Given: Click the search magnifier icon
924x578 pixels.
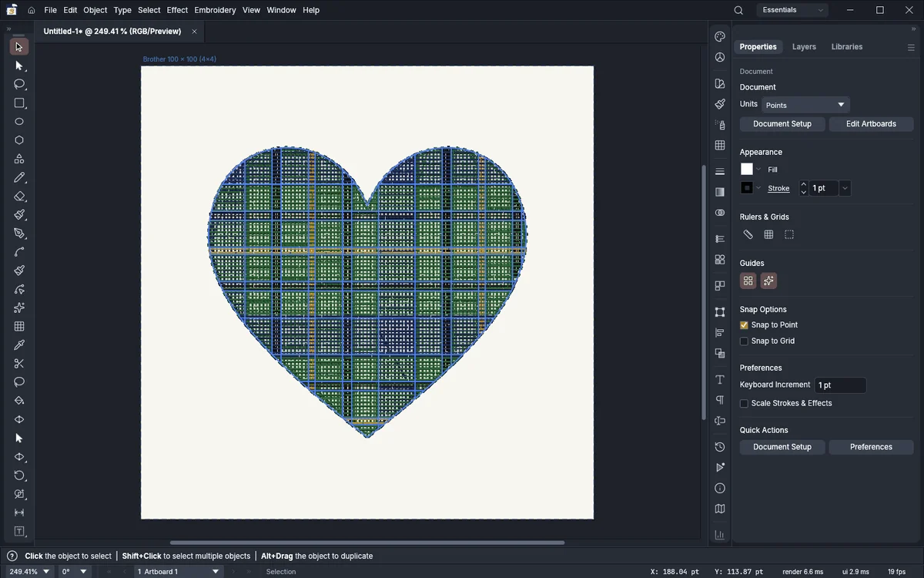Looking at the screenshot, I should (738, 10).
